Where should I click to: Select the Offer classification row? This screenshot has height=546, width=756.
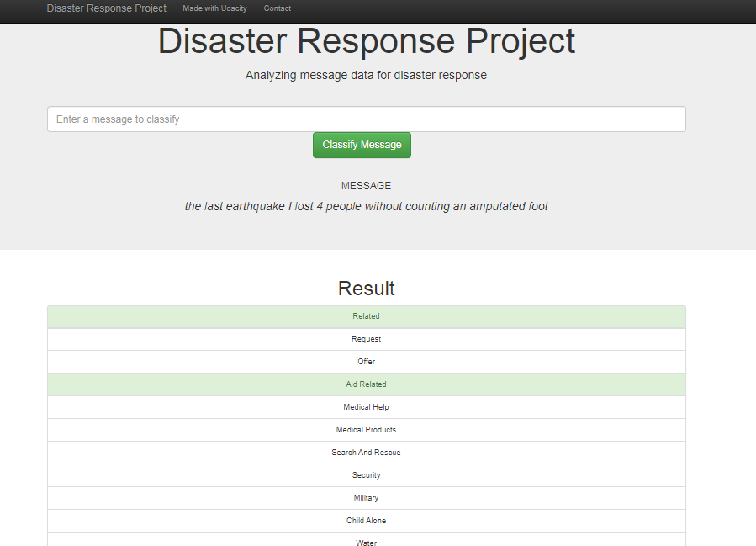(366, 362)
